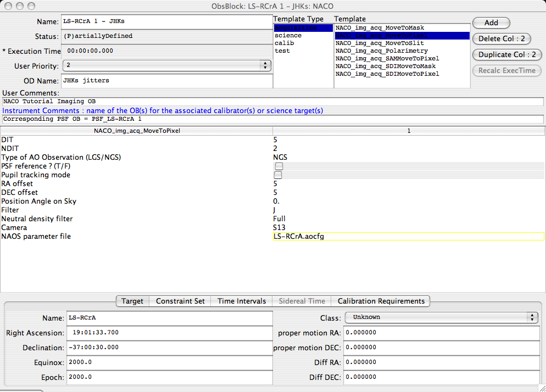Switch to the Constraint Set tab
546x392 pixels.
point(180,301)
